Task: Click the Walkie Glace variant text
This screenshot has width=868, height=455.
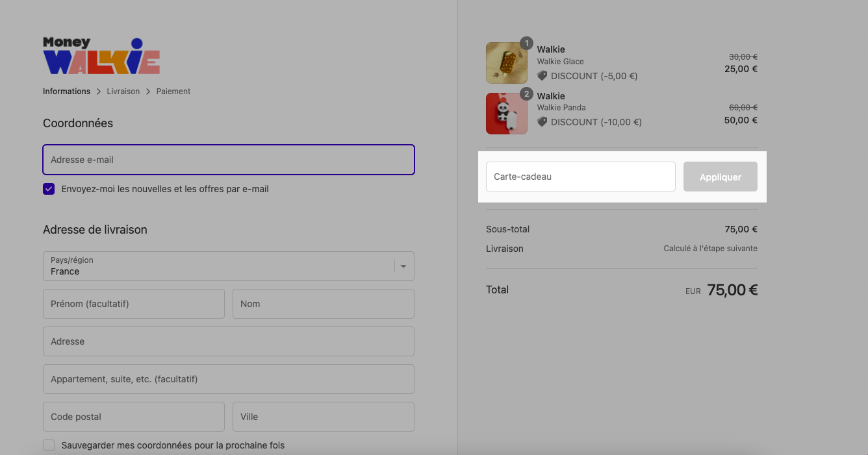Action: [560, 62]
